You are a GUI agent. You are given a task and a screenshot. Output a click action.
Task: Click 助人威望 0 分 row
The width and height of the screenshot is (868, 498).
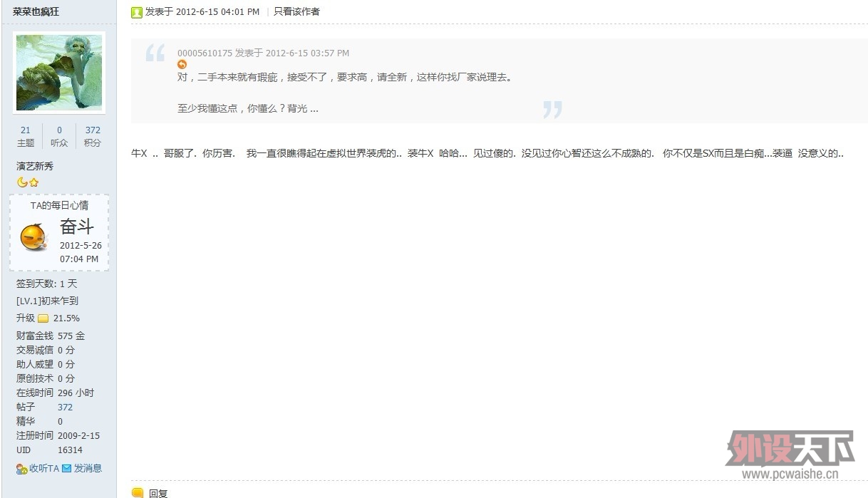[x=46, y=364]
